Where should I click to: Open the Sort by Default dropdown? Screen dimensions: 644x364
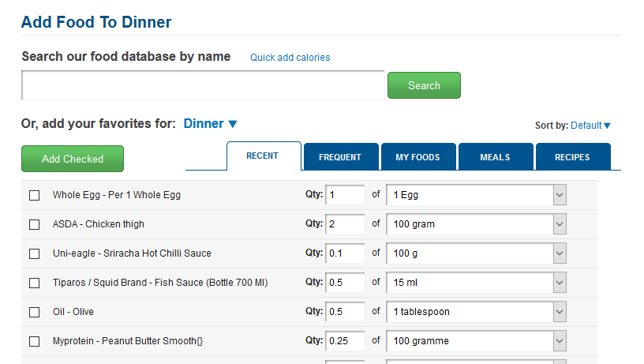pyautogui.click(x=590, y=126)
